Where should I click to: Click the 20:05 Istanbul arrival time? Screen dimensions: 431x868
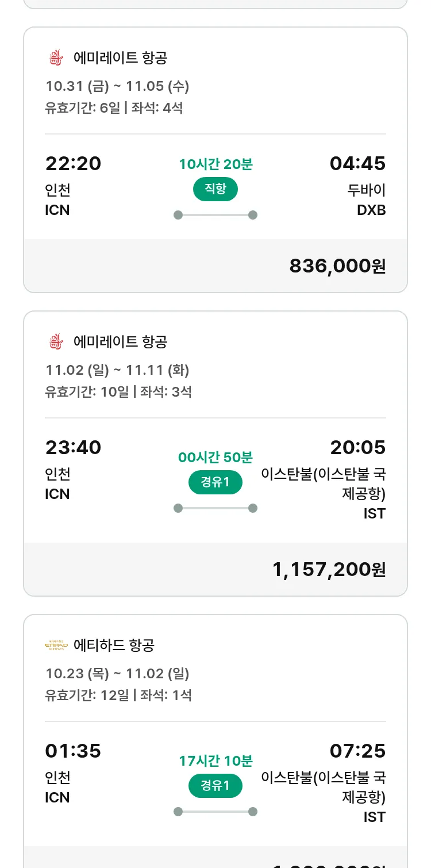point(357,448)
